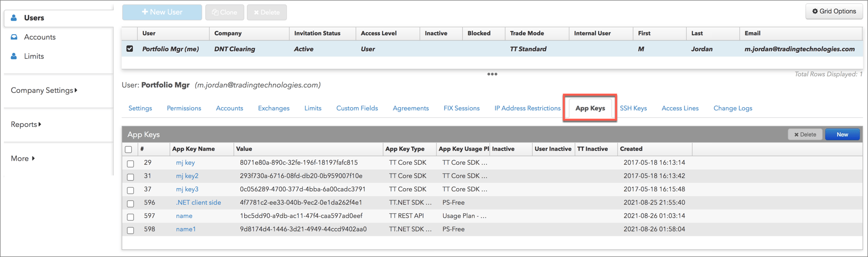The width and height of the screenshot is (868, 257).
Task: Click the DNT Clearing company cell
Action: coord(235,49)
